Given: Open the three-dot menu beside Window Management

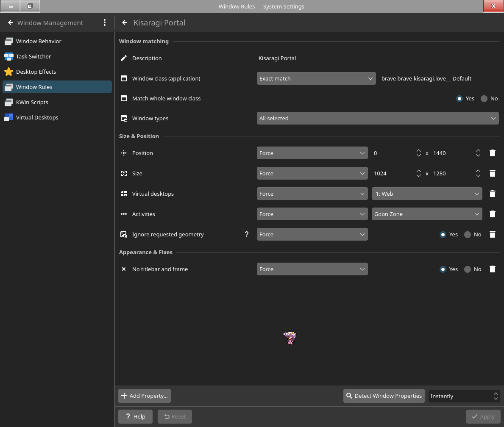Looking at the screenshot, I should [104, 22].
